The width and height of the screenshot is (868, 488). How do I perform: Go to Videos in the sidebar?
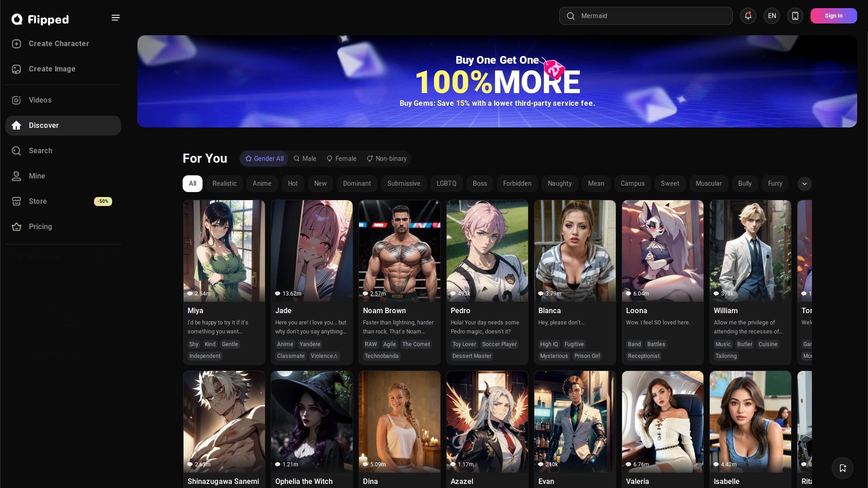pos(40,100)
